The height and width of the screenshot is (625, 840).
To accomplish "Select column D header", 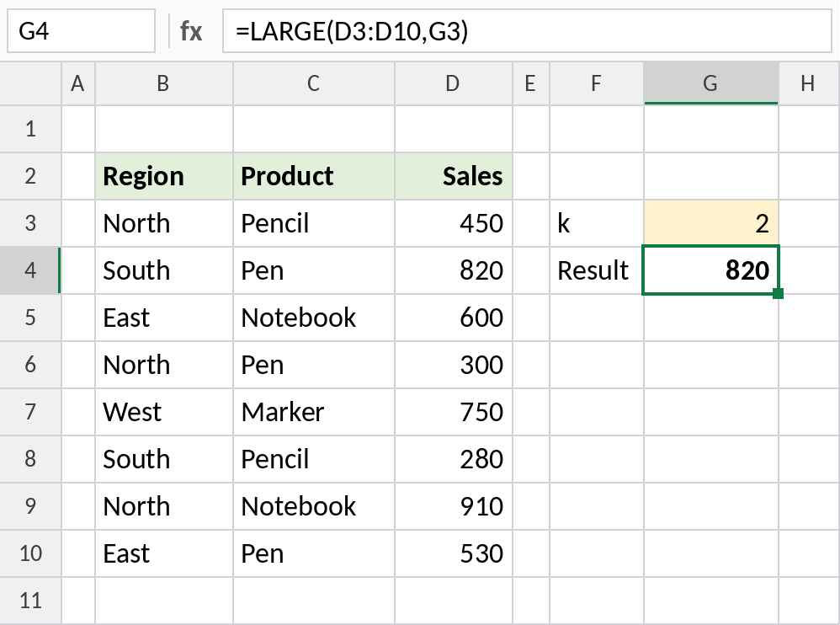I will tap(454, 83).
